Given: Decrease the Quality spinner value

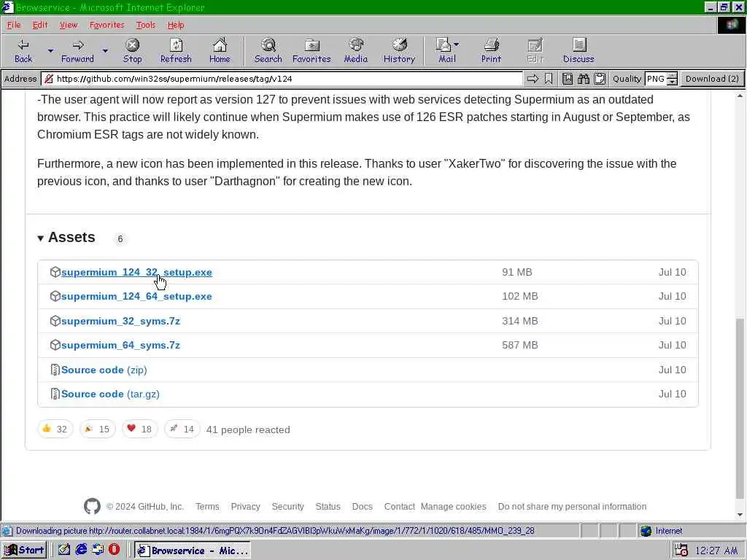Looking at the screenshot, I should [x=672, y=82].
